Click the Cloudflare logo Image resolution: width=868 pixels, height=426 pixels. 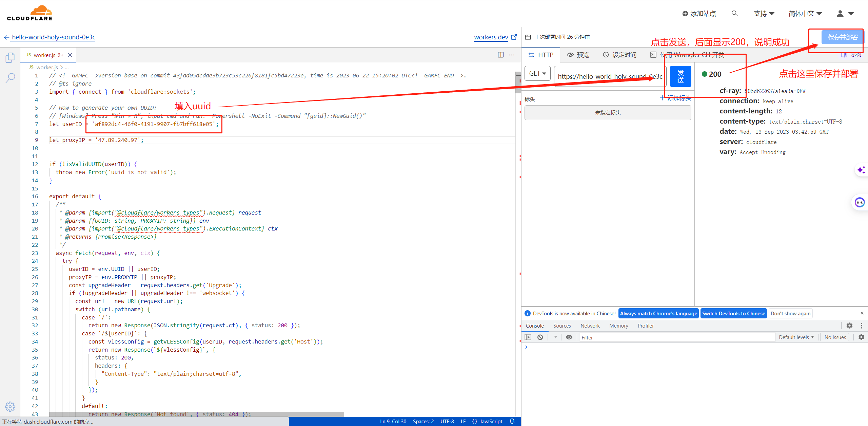click(30, 13)
